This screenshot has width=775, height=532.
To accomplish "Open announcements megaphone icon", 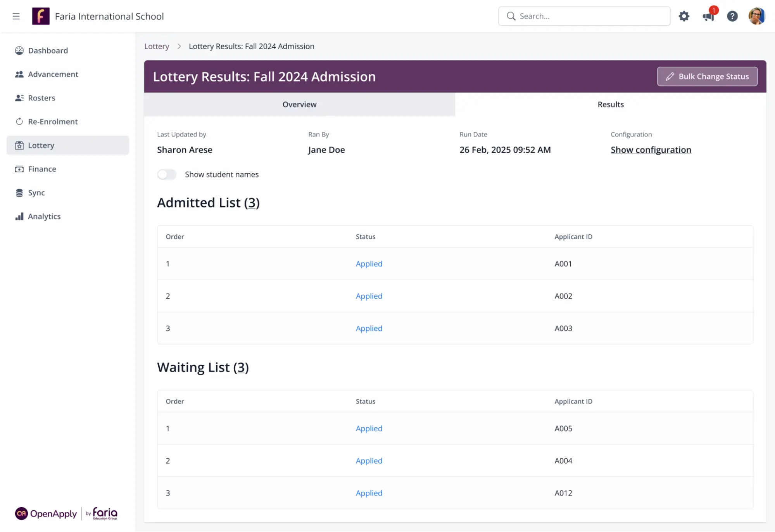I will 708,16.
